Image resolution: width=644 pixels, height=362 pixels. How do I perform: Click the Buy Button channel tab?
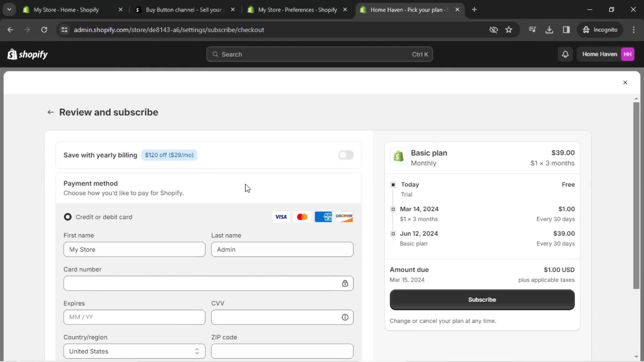click(184, 10)
